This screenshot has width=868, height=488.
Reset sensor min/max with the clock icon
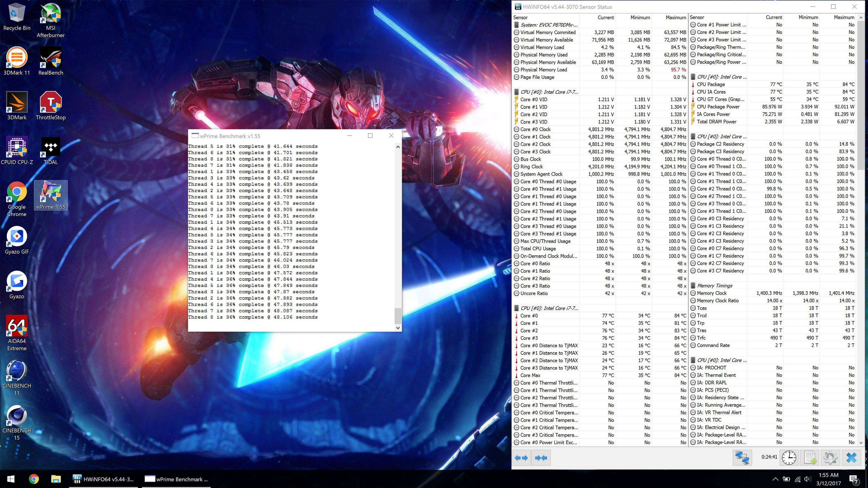pyautogui.click(x=789, y=458)
